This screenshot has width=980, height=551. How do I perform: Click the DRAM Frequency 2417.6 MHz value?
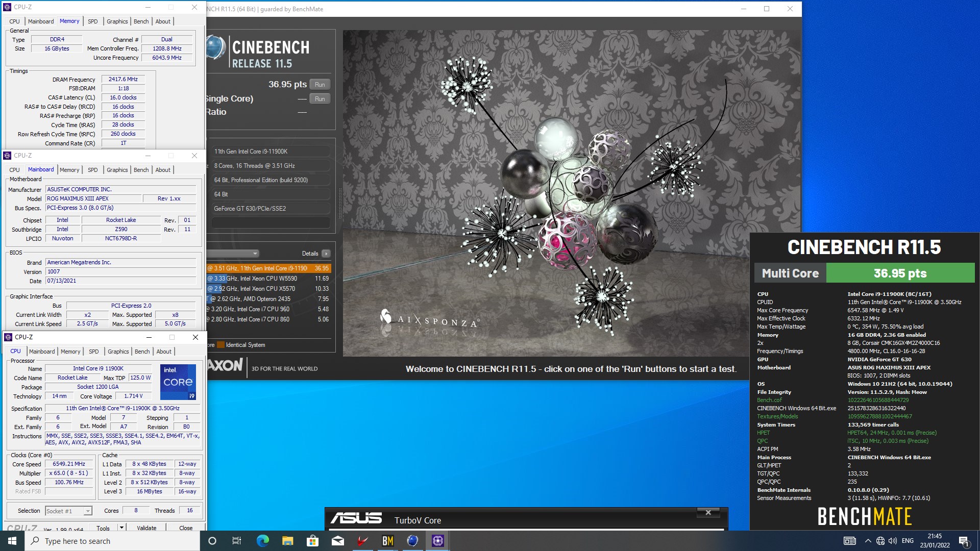pos(123,79)
